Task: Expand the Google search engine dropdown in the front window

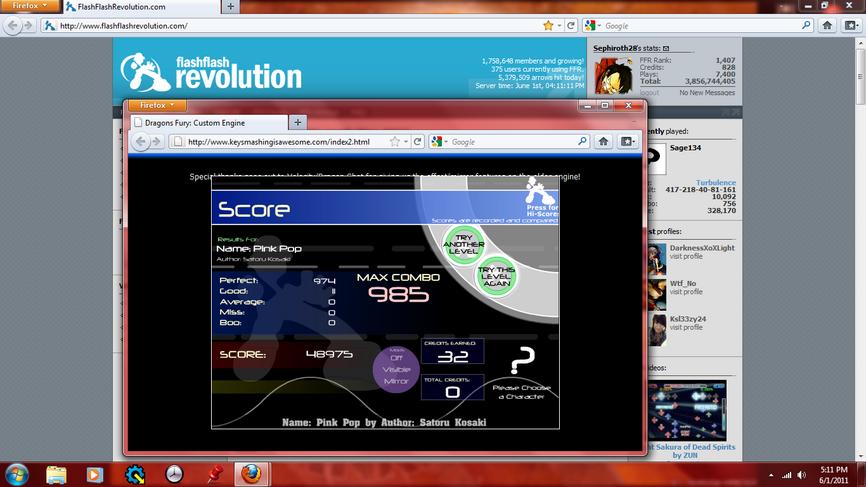Action: tap(440, 142)
